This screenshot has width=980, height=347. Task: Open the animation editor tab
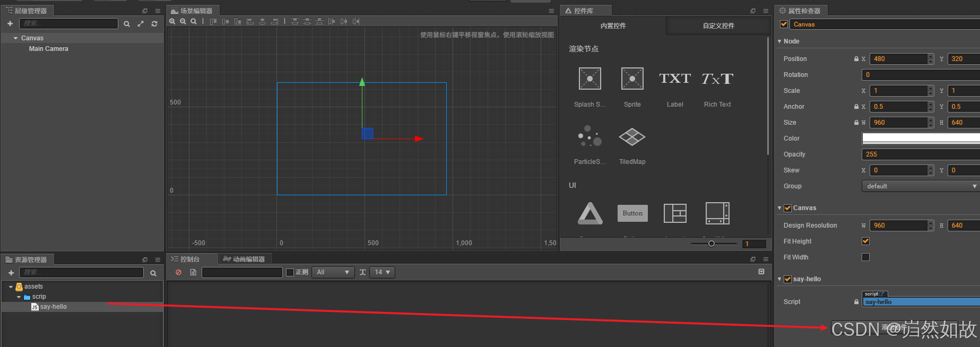click(x=244, y=259)
